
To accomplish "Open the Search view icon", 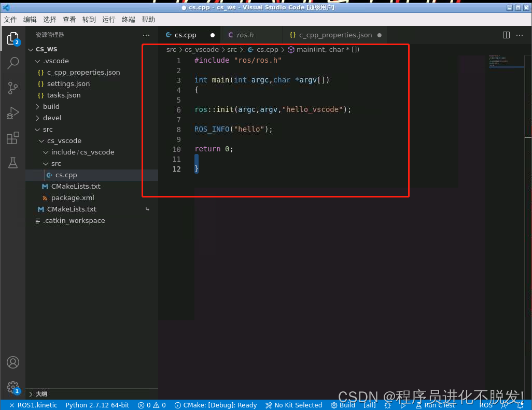I will [x=13, y=63].
